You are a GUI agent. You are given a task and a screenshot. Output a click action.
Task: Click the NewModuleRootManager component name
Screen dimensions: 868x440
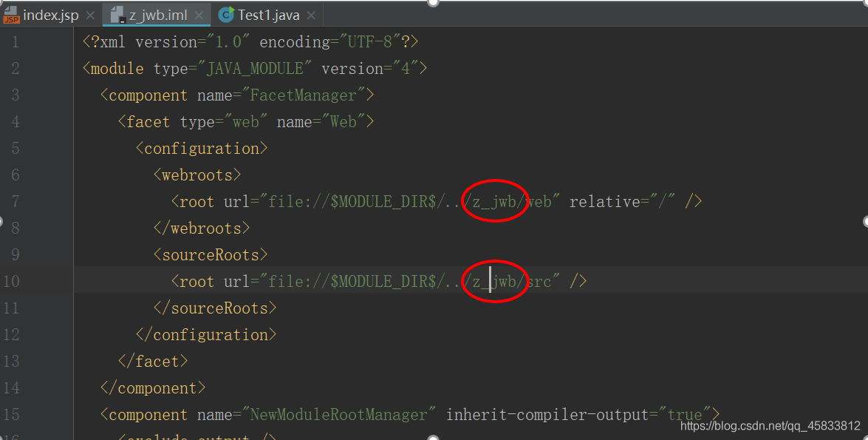point(339,414)
